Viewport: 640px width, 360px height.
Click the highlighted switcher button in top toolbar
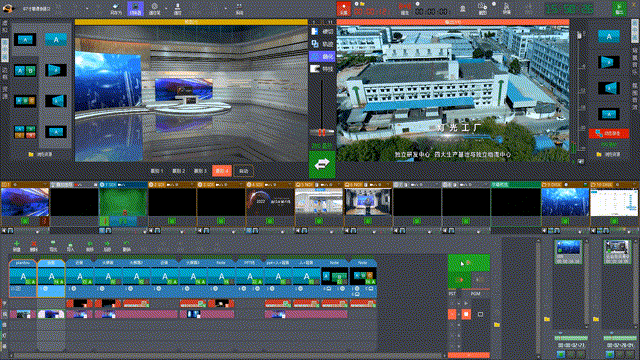135,9
